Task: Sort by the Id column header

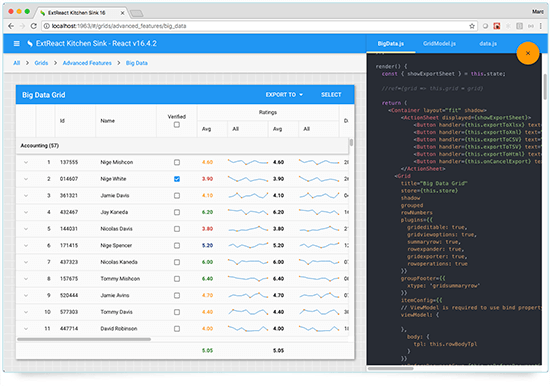Action: tap(75, 121)
